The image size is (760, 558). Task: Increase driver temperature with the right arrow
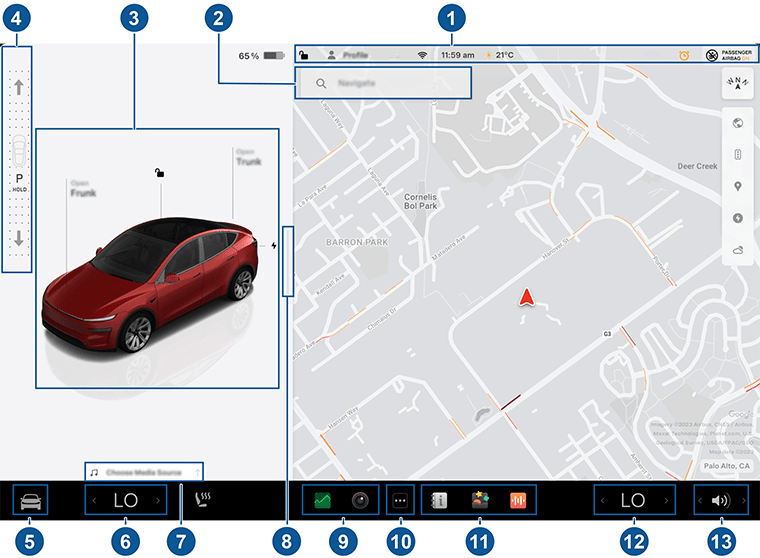click(x=158, y=499)
